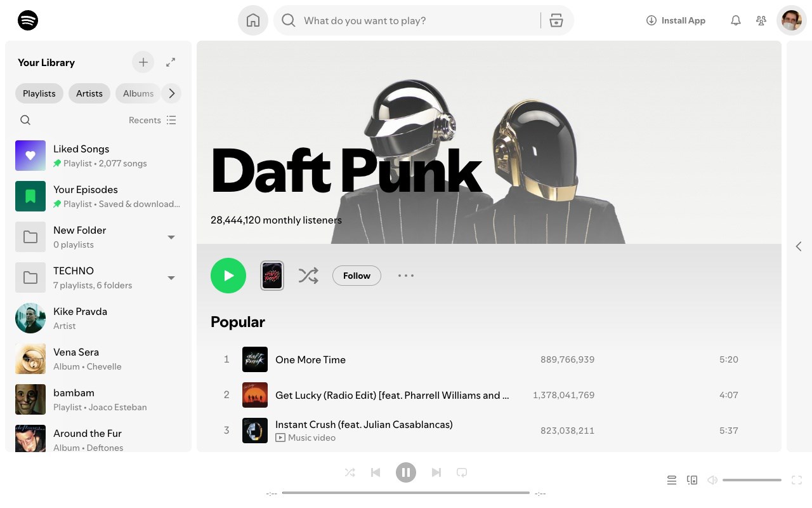Search in Your Library magnifier
Viewport: 812px width, 508px height.
(x=25, y=120)
